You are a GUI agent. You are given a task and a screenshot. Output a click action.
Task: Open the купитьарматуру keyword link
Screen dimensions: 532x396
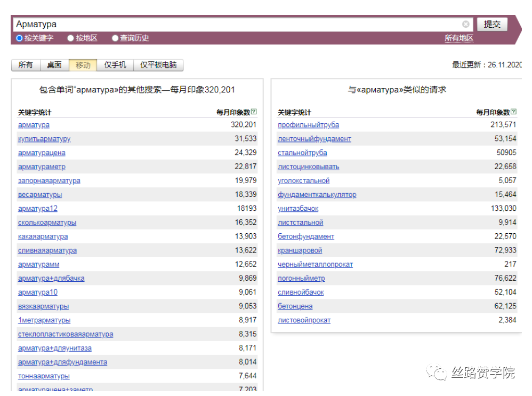45,139
